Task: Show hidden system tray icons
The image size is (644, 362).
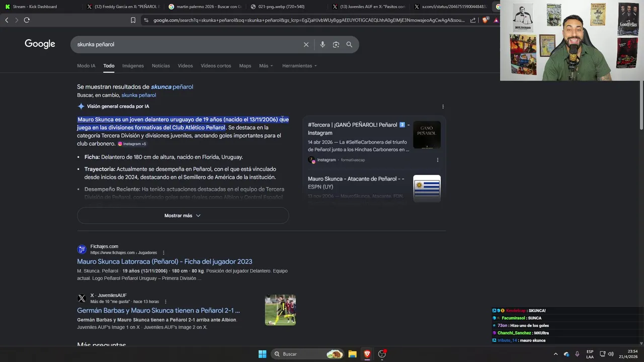Action: (555, 354)
